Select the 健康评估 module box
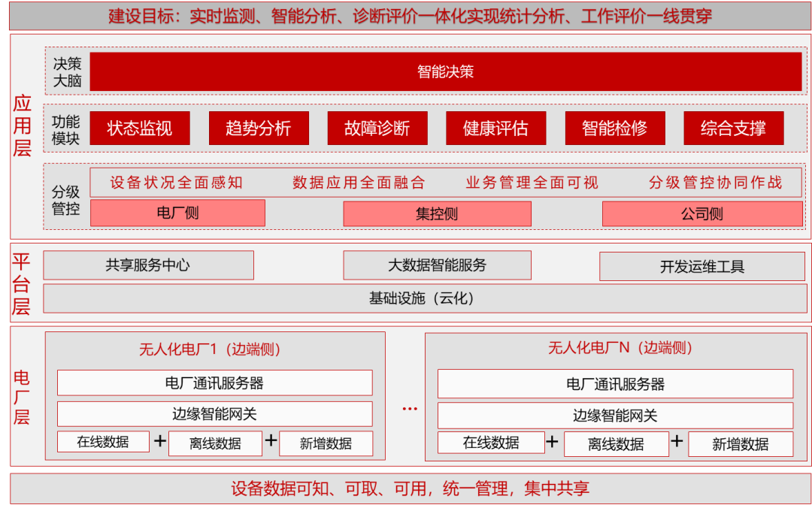 (495, 129)
